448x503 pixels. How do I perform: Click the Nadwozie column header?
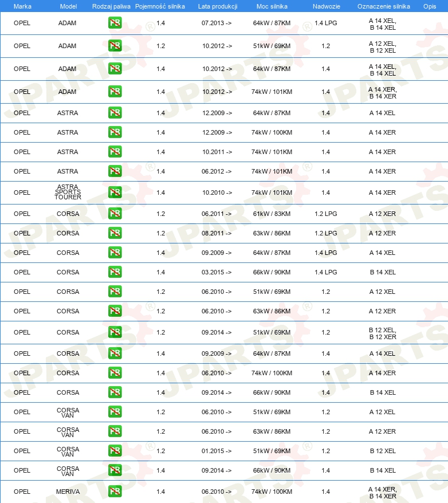326,6
